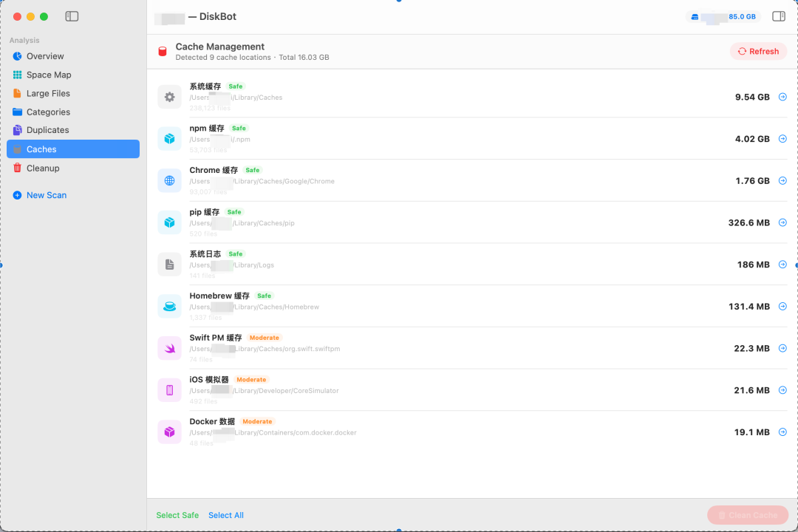Select the 系统缓存 row title
Viewport: 798px width, 532px height.
click(205, 86)
